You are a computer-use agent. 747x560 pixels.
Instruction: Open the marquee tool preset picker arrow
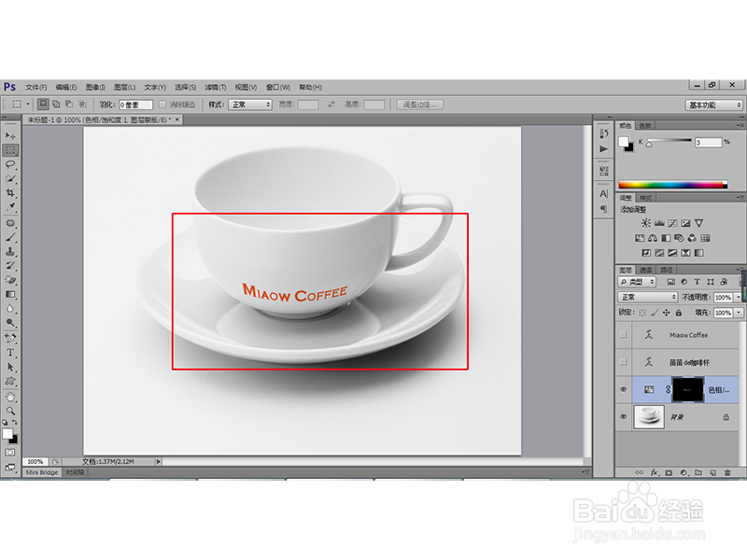click(28, 105)
